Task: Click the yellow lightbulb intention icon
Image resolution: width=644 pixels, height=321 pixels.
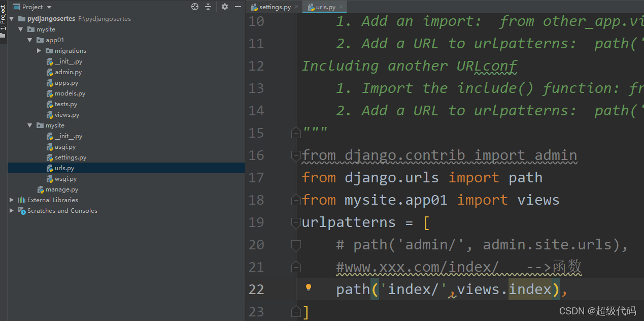Action: tap(308, 288)
